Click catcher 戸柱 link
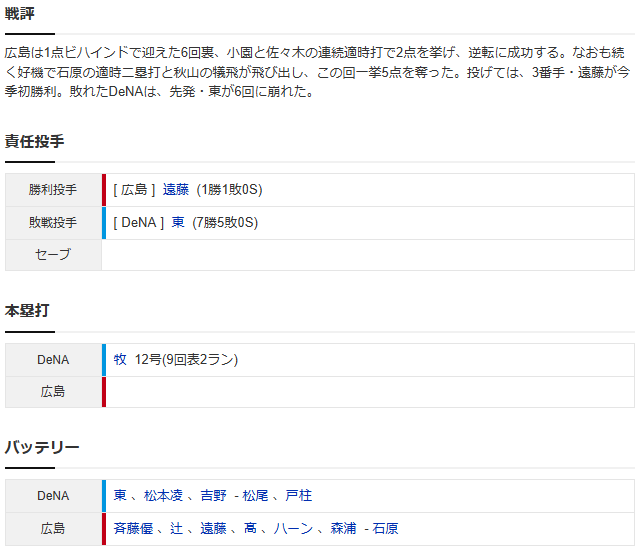The width and height of the screenshot is (640, 553). 298,495
